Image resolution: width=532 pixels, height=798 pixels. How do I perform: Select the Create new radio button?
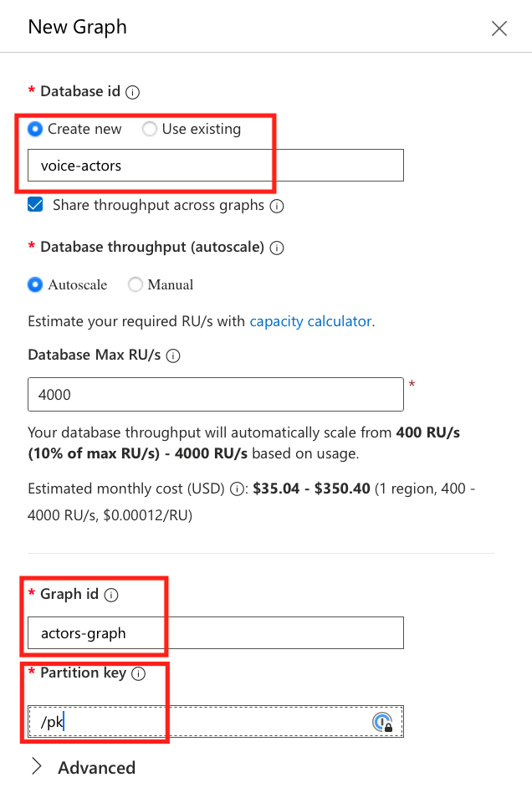(35, 129)
